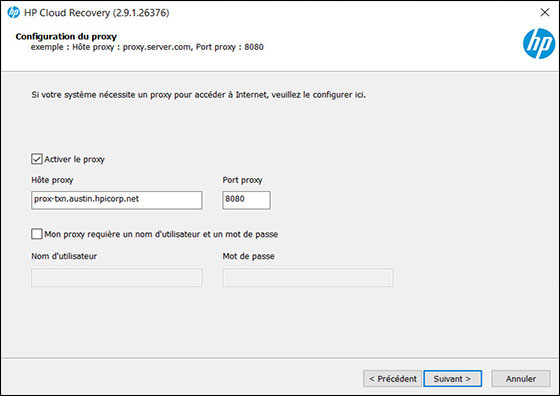The width and height of the screenshot is (560, 396).
Task: Click the 'Configuration du proxy' heading
Action: pyautogui.click(x=66, y=37)
